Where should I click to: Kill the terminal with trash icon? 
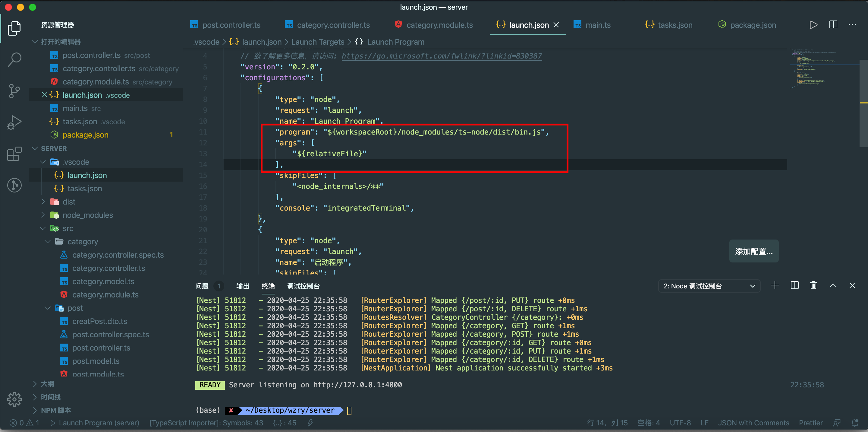(x=813, y=285)
